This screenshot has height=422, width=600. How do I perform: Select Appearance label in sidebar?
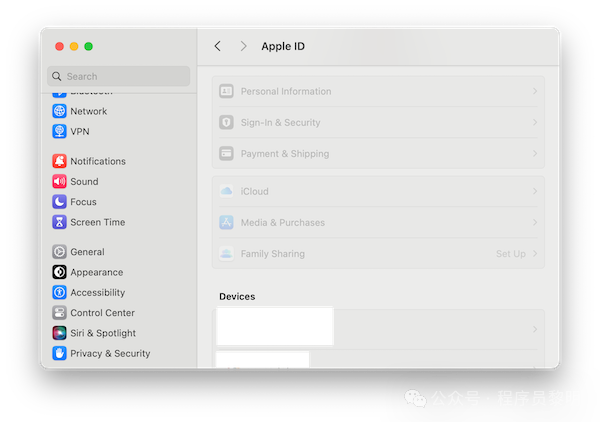[x=97, y=272]
